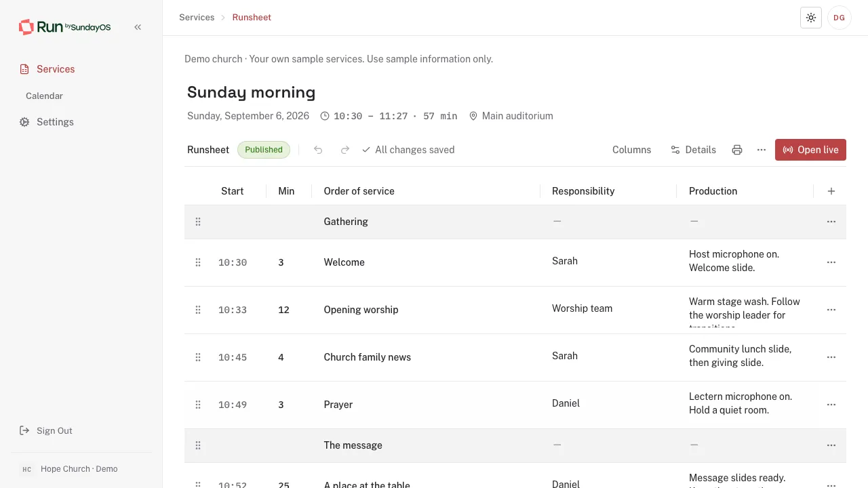Open row actions for Gathering section
Viewport: 868px width, 488px height.
click(831, 222)
